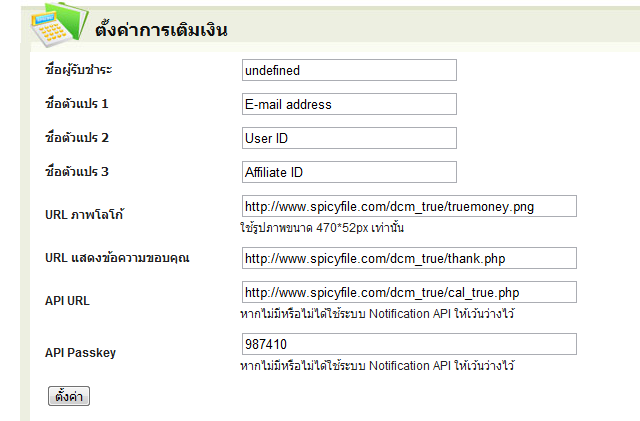640x421 pixels.
Task: Select the 'User ID' text box
Action: 349,138
